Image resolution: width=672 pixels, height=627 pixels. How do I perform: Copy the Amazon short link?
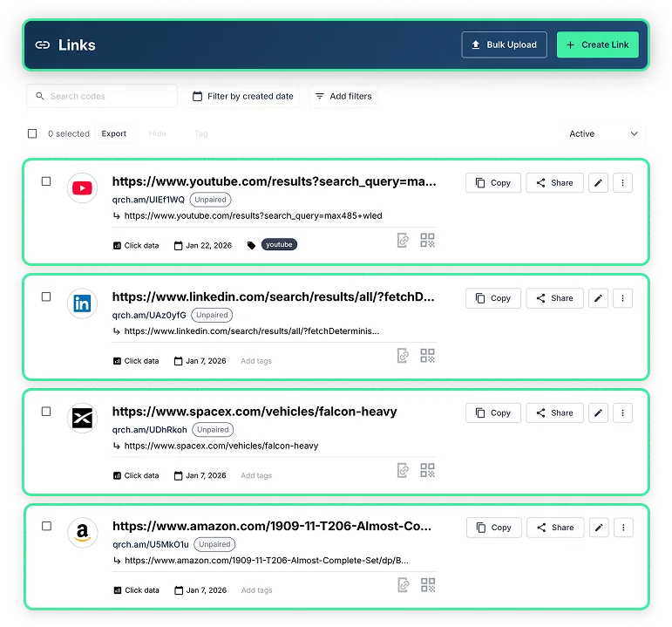(494, 528)
